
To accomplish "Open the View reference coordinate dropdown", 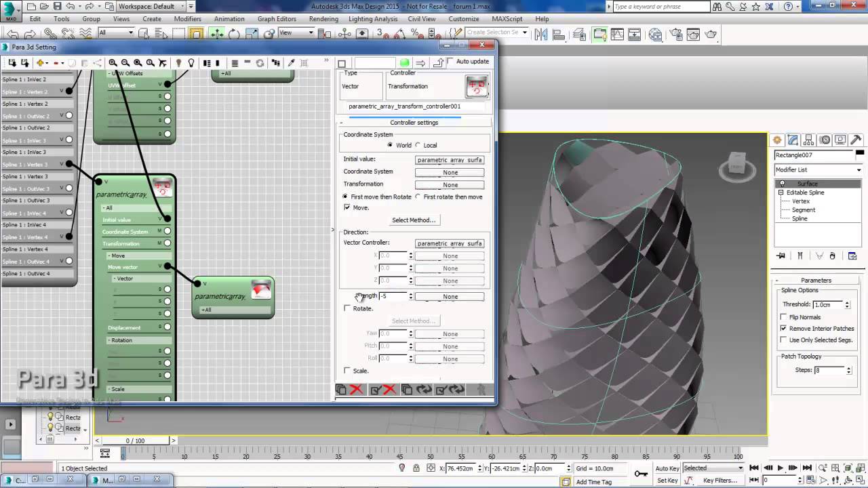I will click(296, 33).
